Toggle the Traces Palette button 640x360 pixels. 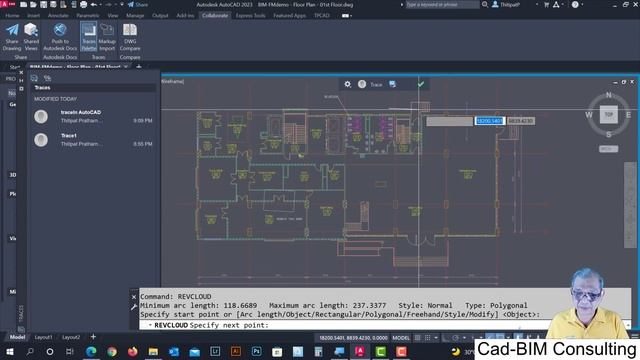coord(89,37)
